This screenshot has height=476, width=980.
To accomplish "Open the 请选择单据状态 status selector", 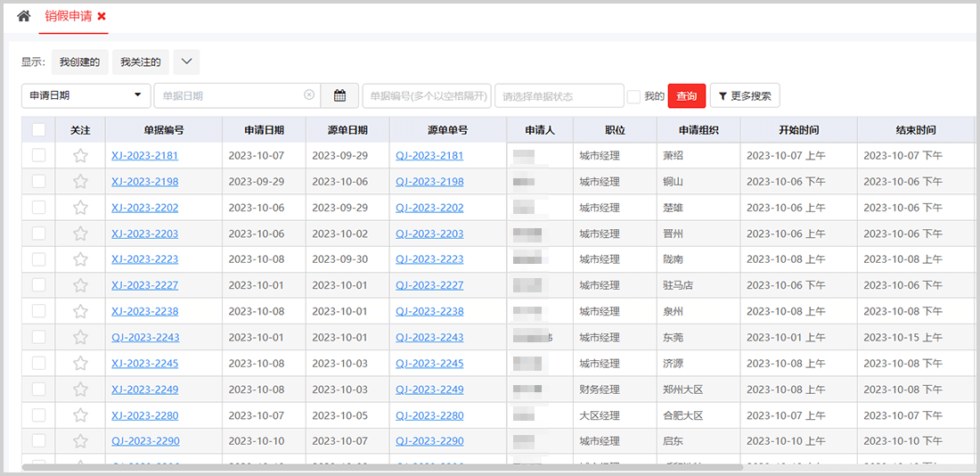I will pyautogui.click(x=559, y=95).
